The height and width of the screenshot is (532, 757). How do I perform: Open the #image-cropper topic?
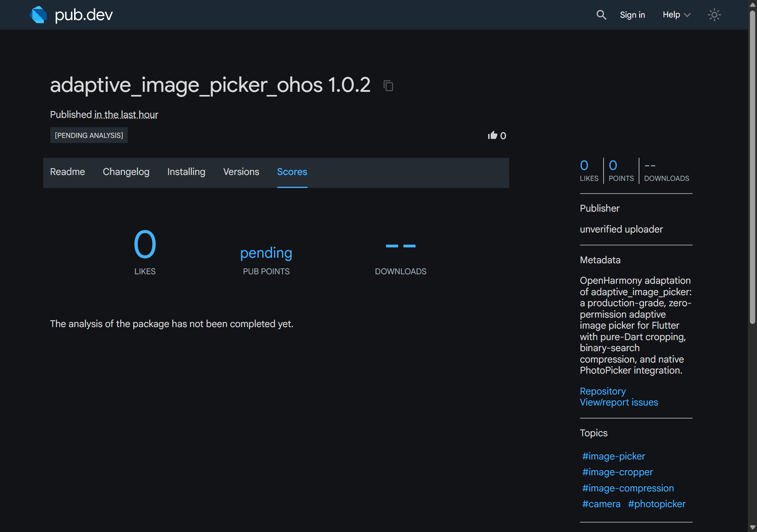pyautogui.click(x=617, y=472)
